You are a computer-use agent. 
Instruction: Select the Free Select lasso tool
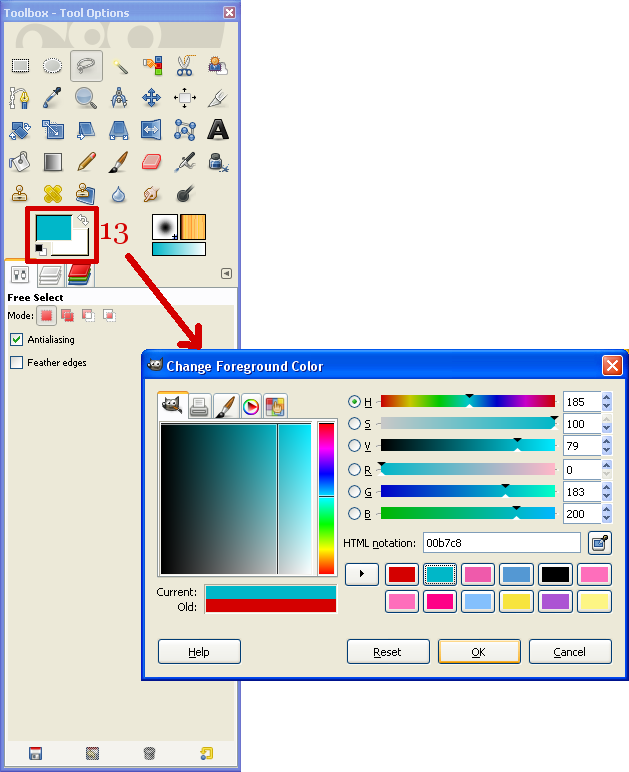point(86,65)
